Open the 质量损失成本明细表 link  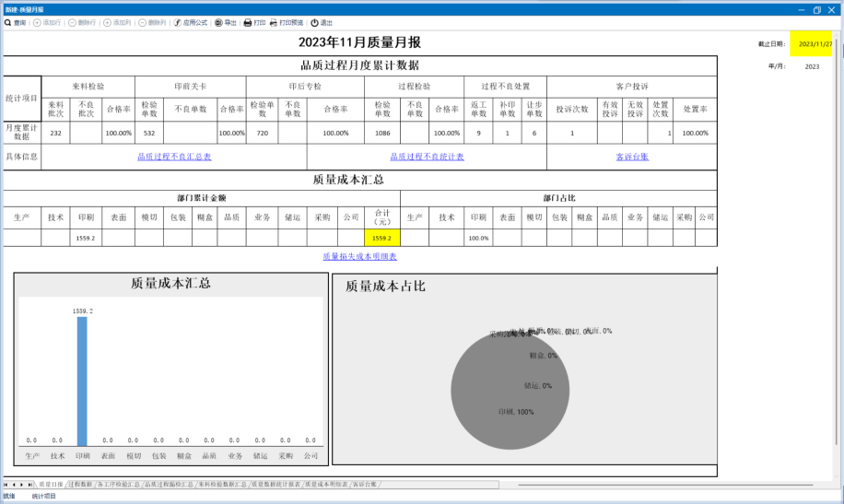click(x=359, y=256)
